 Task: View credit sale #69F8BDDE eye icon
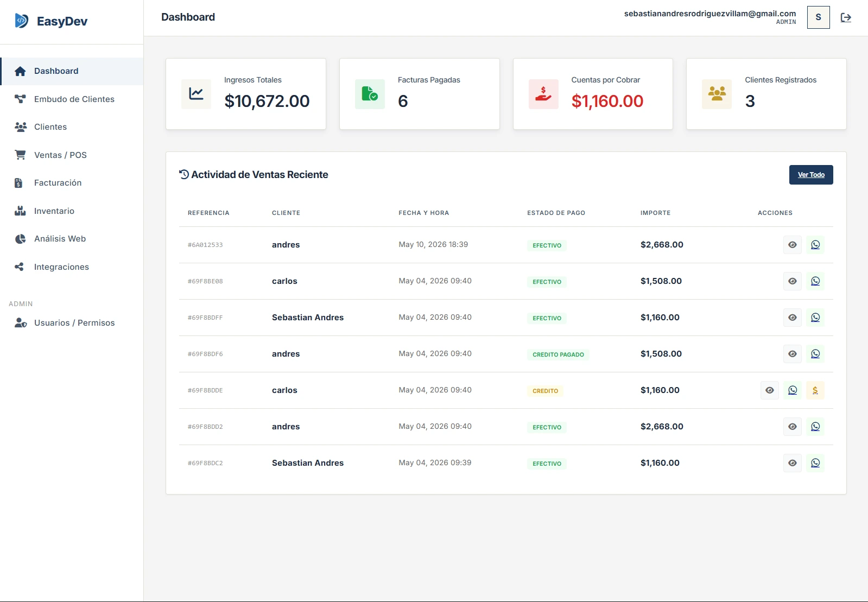tap(770, 390)
